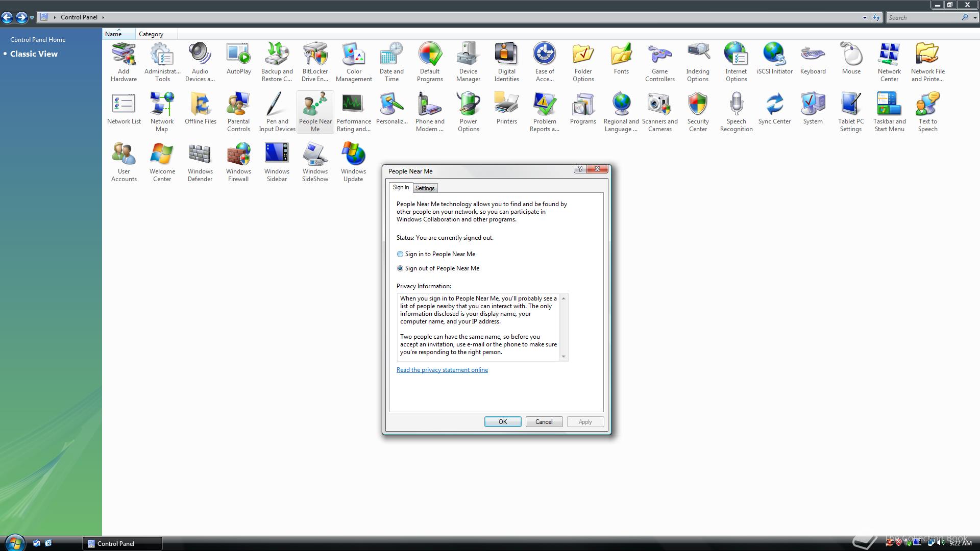
Task: Open Network Center
Action: (x=889, y=62)
